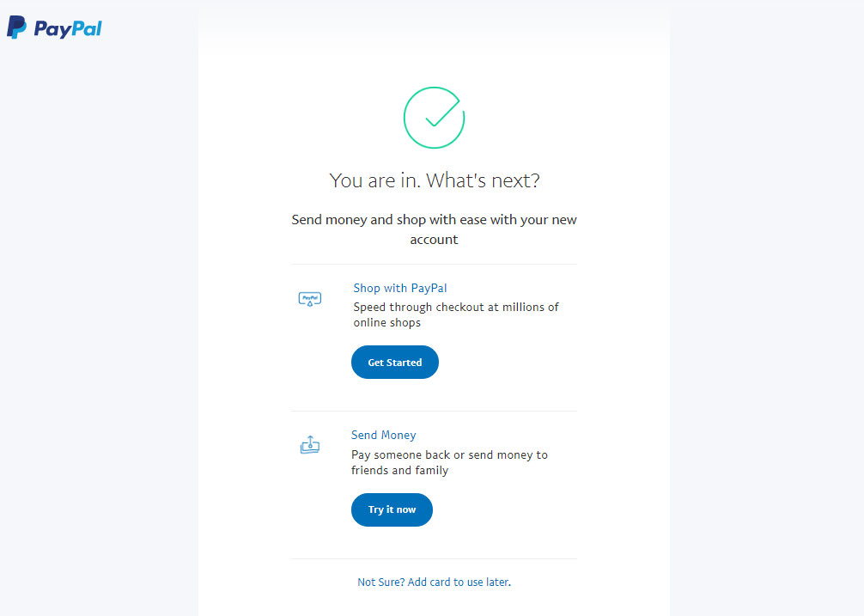The width and height of the screenshot is (864, 616).
Task: Click the speed through checkout description text
Action: click(x=455, y=315)
